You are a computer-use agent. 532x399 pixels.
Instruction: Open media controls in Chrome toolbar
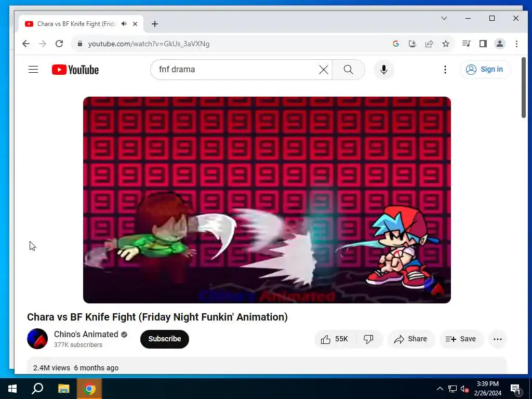coord(466,44)
